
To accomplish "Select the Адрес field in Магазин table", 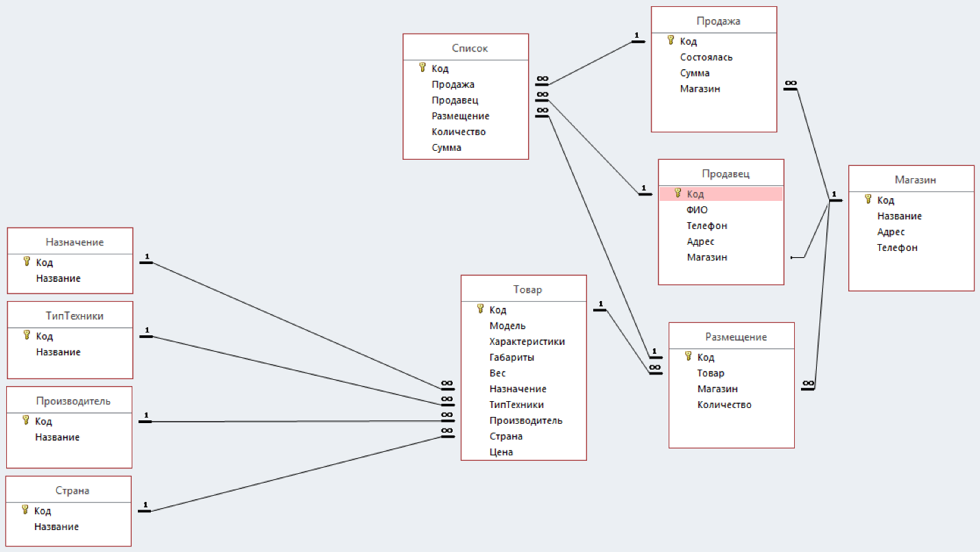I will [911, 232].
